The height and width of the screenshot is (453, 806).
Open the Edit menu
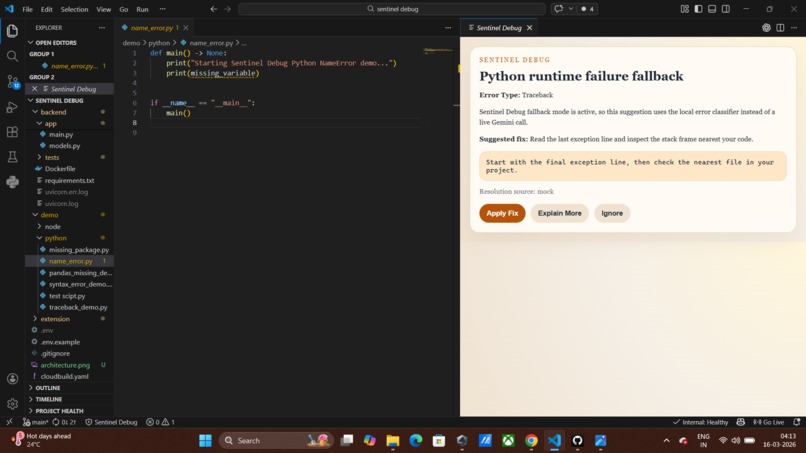tap(46, 9)
